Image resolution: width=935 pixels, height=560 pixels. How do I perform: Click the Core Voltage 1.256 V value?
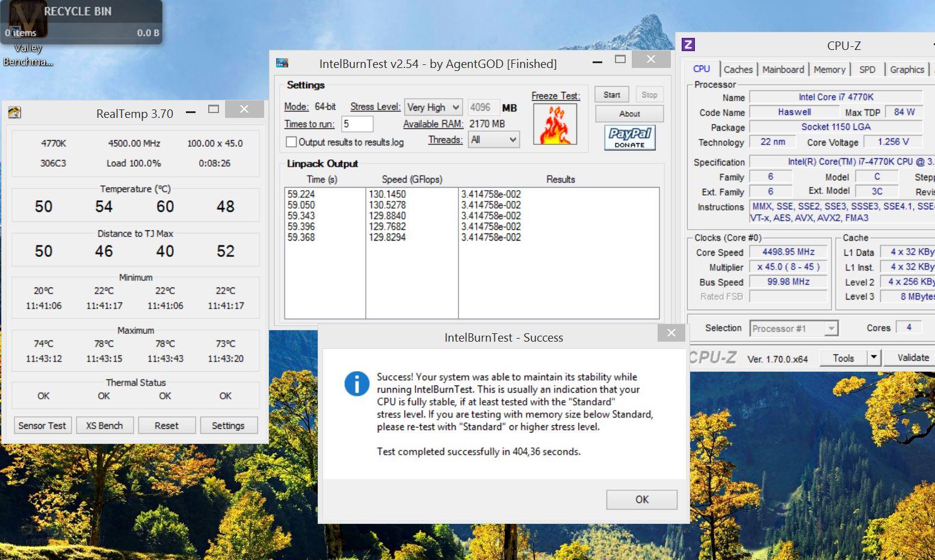click(x=893, y=142)
